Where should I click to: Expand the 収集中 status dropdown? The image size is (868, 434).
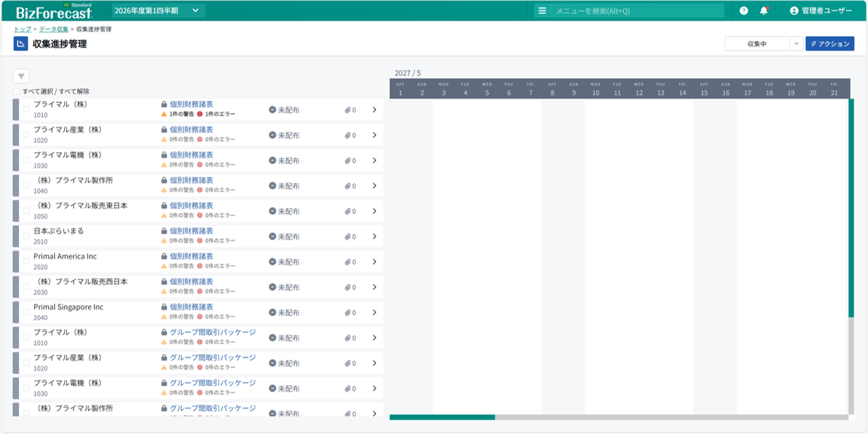pos(796,44)
